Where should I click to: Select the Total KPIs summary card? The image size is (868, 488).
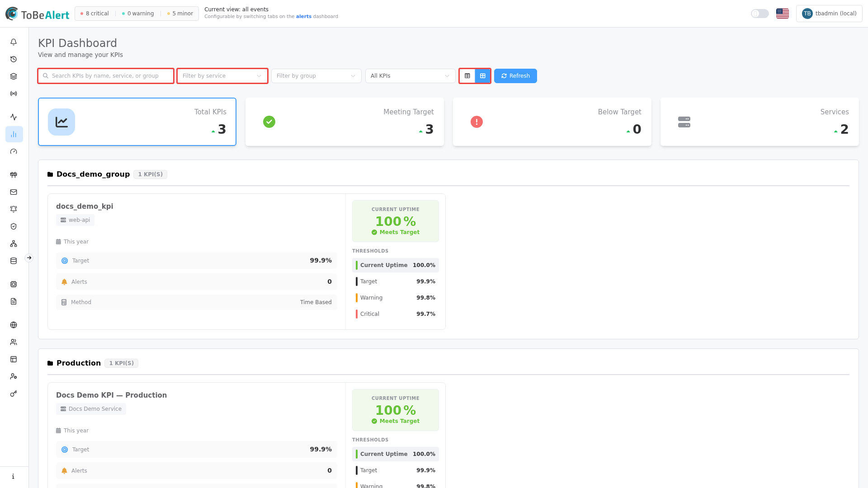[x=137, y=122]
